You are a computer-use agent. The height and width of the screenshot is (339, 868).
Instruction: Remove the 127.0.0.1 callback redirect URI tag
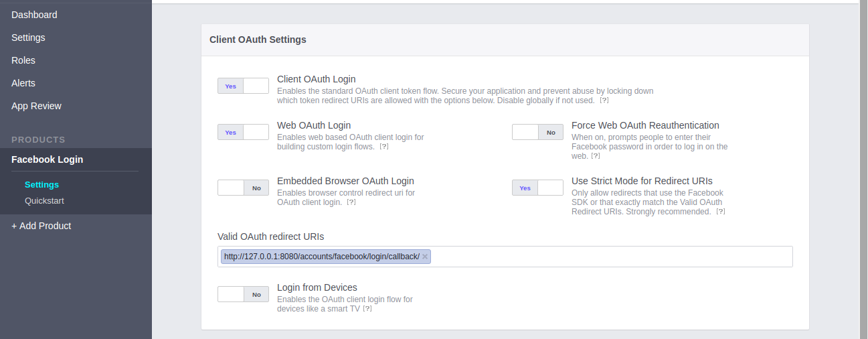click(x=425, y=257)
